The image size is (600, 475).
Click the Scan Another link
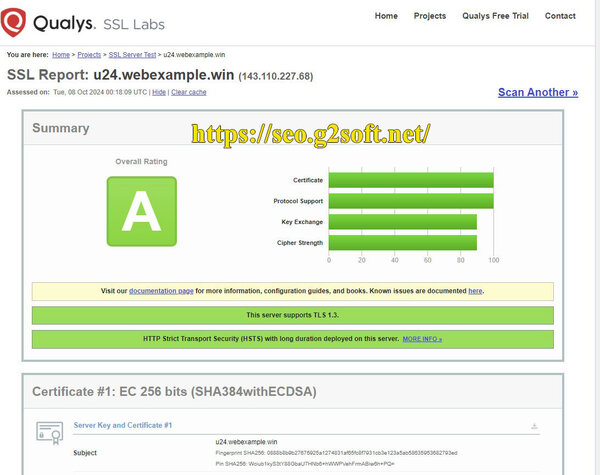pyautogui.click(x=538, y=92)
